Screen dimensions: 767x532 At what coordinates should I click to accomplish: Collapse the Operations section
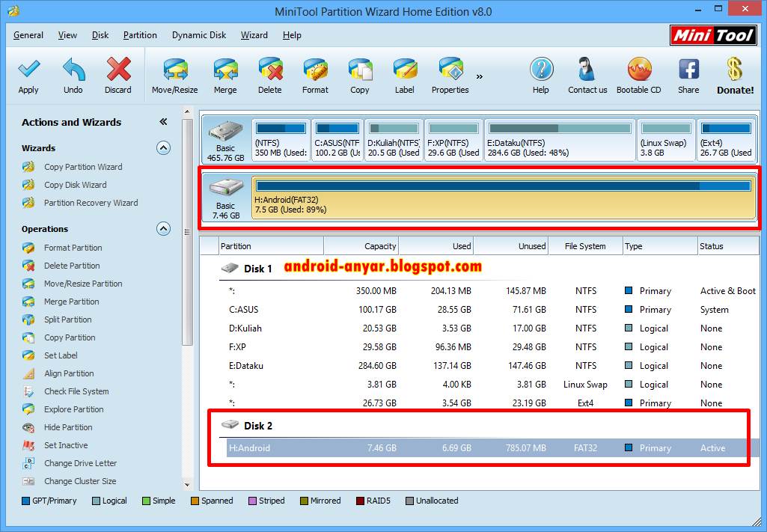(x=163, y=228)
